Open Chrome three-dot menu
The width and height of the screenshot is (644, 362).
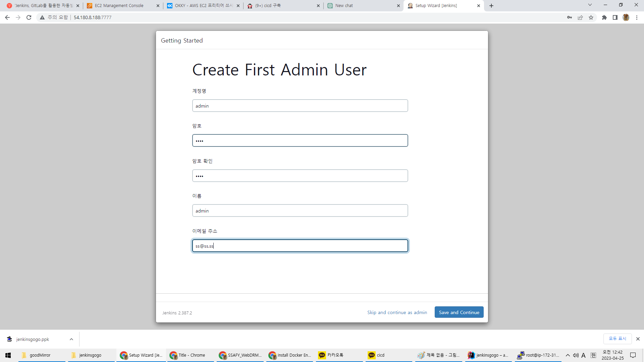click(x=637, y=17)
